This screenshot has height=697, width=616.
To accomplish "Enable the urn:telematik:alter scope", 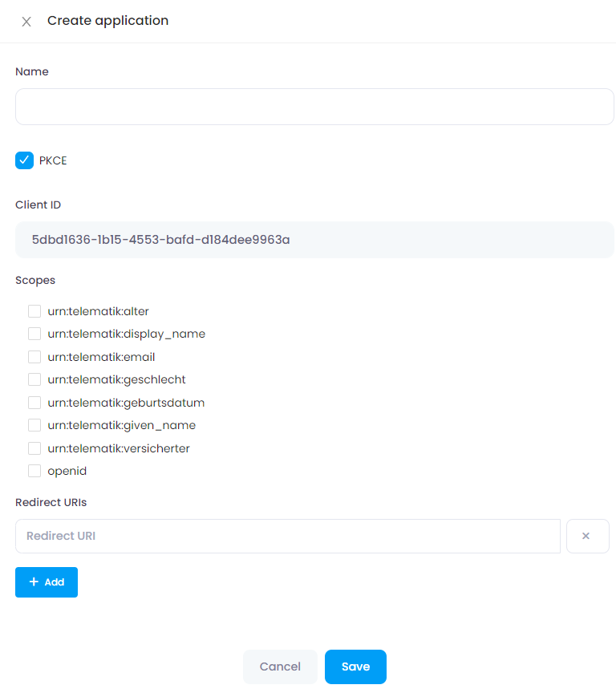I will pyautogui.click(x=34, y=311).
